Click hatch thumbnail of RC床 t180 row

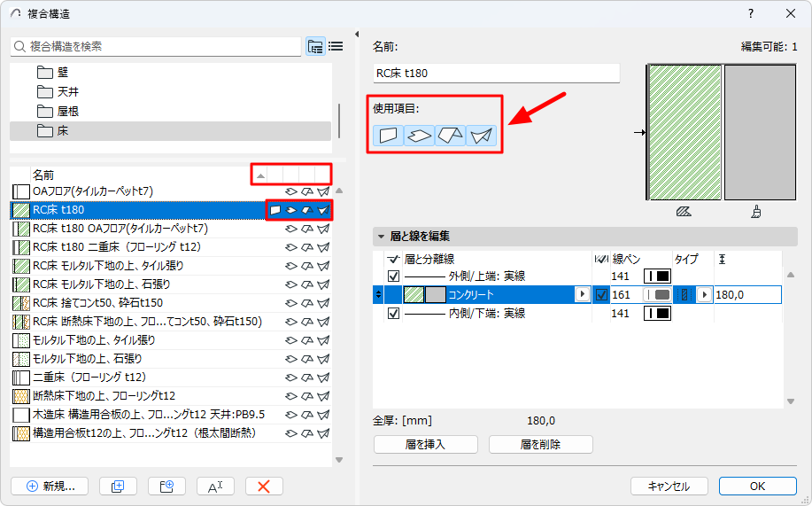[x=21, y=210]
